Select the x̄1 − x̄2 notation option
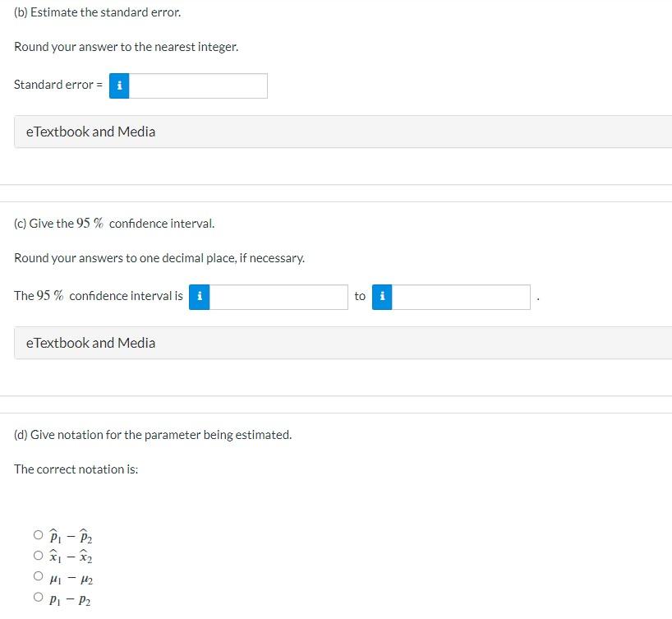The width and height of the screenshot is (672, 619). [x=38, y=556]
